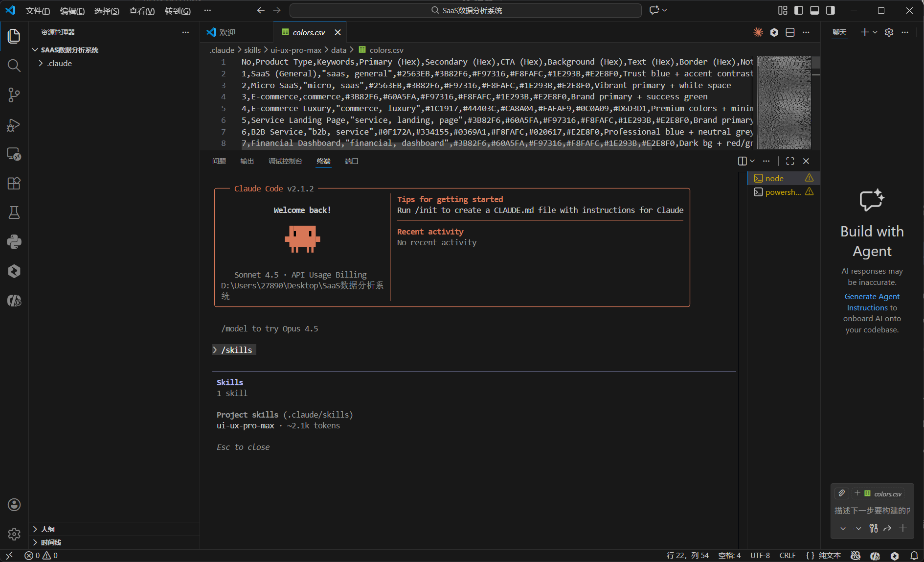Open notifications bell in status bar

pos(914,556)
